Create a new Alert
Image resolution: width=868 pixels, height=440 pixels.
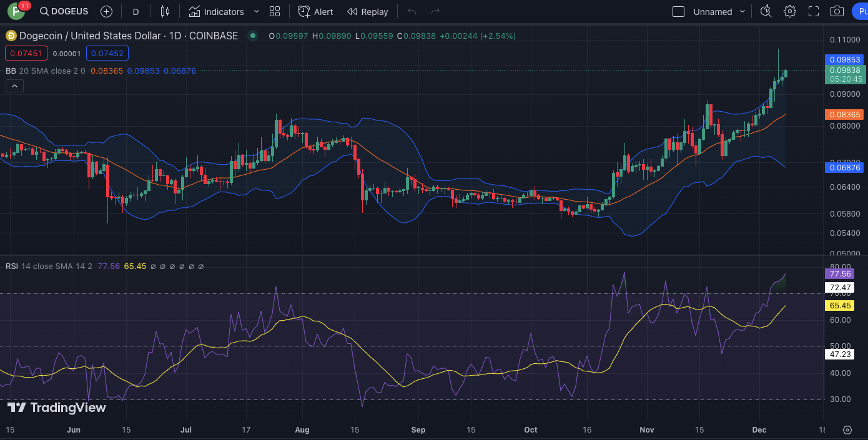(x=315, y=12)
